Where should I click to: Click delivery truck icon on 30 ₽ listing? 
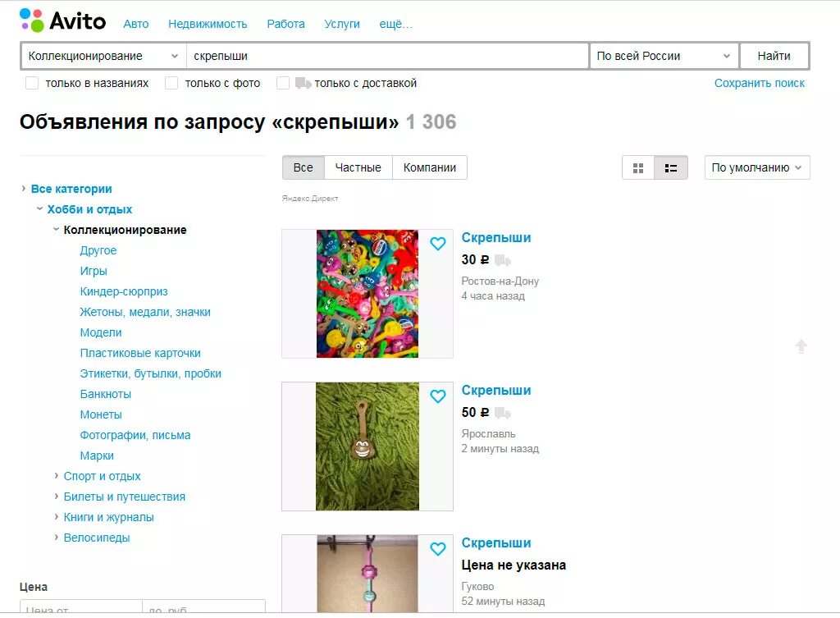coord(503,260)
